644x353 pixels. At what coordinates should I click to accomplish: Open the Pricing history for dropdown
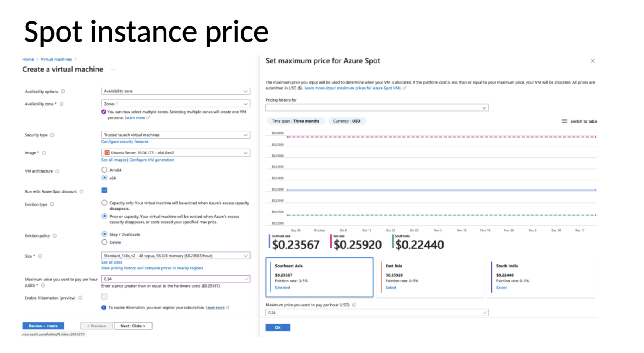point(377,108)
